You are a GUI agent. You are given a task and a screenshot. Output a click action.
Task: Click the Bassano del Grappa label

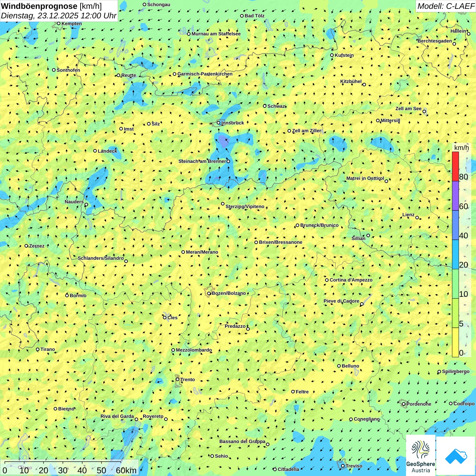(x=242, y=441)
